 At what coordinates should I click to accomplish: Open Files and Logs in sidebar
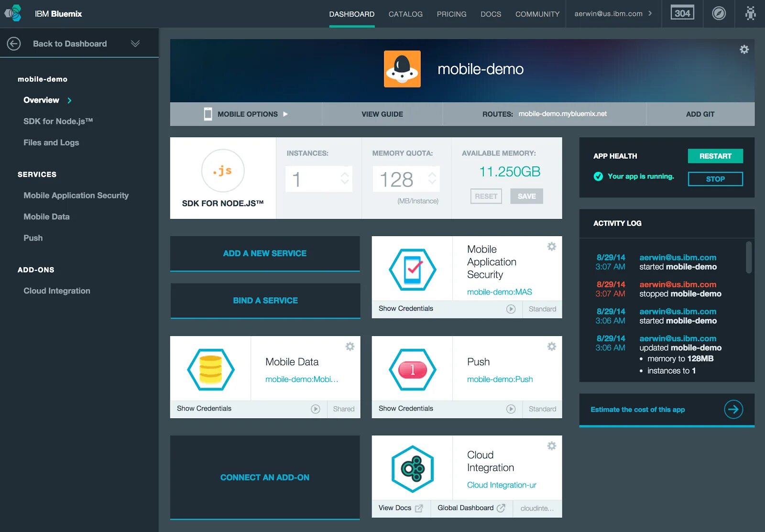pos(51,142)
